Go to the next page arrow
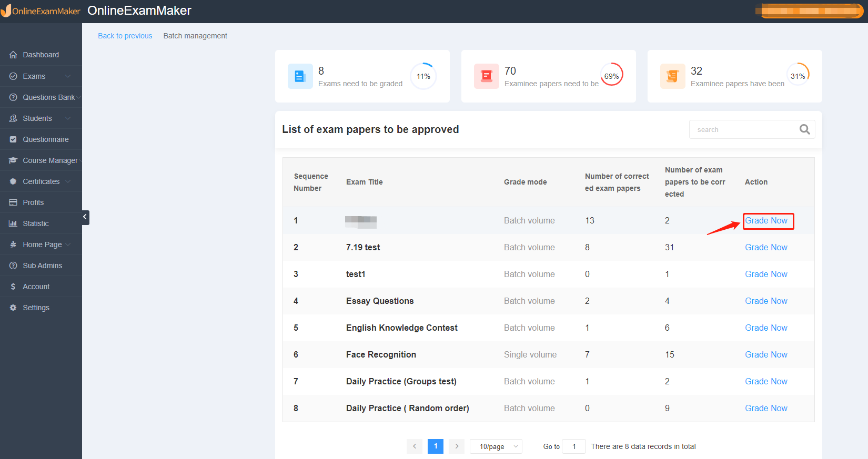 pos(457,446)
